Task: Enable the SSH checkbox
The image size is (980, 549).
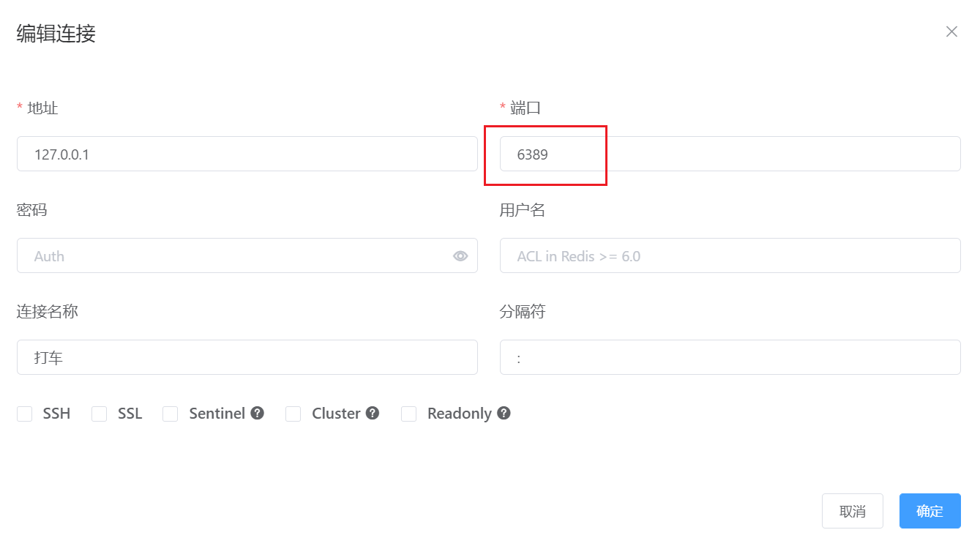Action: pyautogui.click(x=25, y=414)
